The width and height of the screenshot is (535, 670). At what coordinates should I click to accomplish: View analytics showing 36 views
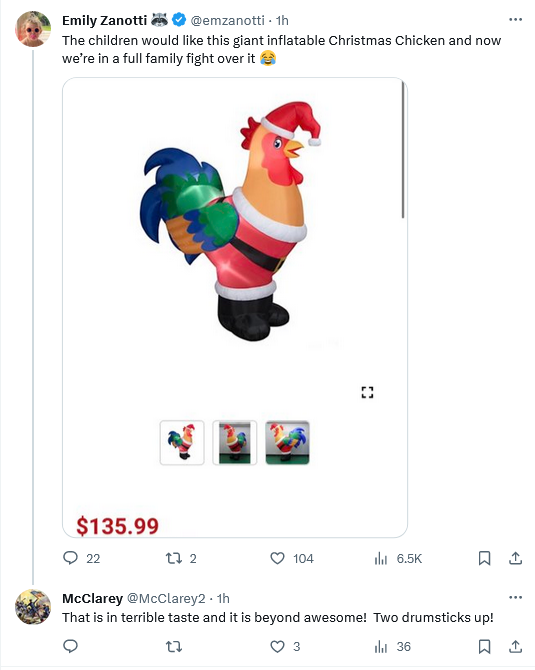[x=392, y=646]
